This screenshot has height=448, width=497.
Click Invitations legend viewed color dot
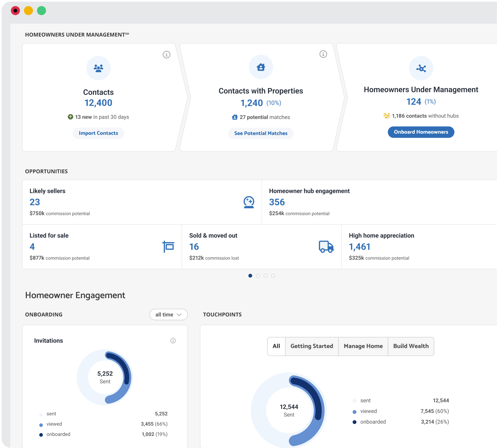coord(41,425)
